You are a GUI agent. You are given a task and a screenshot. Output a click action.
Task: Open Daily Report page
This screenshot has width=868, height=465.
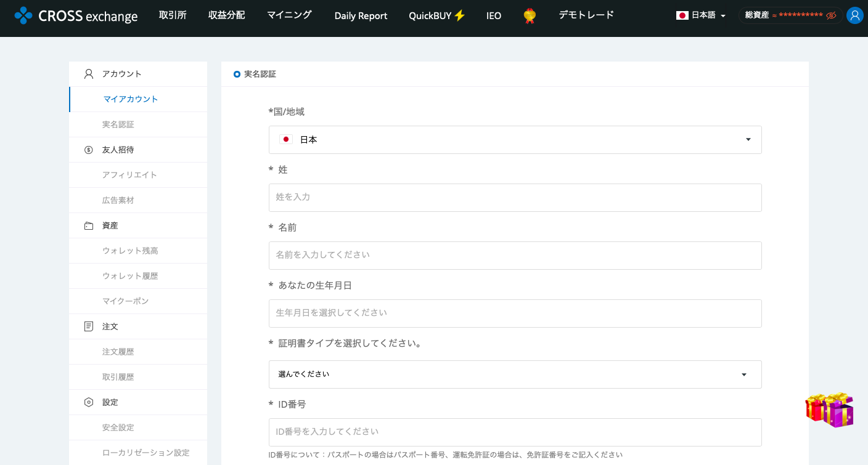pyautogui.click(x=361, y=16)
